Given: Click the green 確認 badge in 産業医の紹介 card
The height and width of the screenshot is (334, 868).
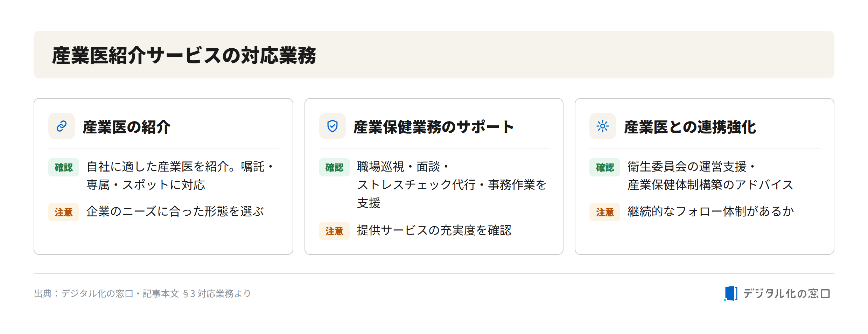Looking at the screenshot, I should 64,167.
